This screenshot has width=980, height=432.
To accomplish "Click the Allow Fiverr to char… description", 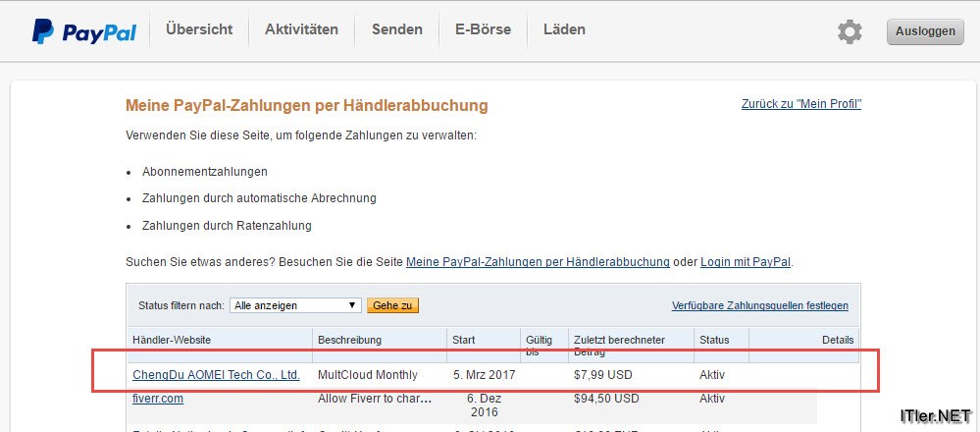I will [375, 399].
